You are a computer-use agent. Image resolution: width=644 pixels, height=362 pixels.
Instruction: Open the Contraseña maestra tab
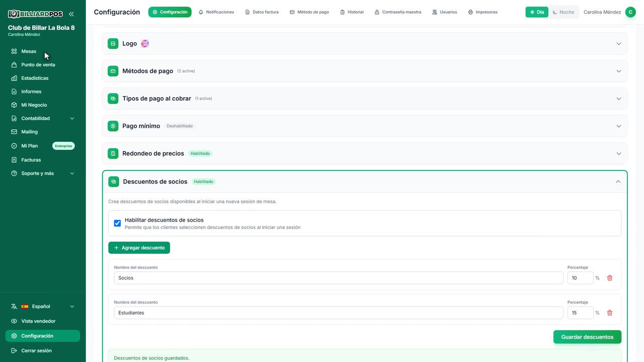pos(398,12)
